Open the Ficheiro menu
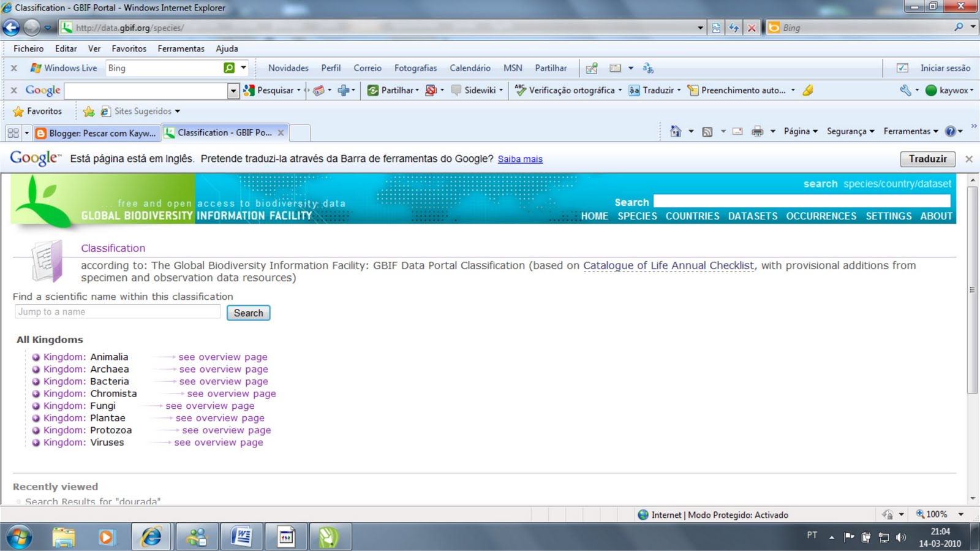This screenshot has width=980, height=551. [x=29, y=48]
